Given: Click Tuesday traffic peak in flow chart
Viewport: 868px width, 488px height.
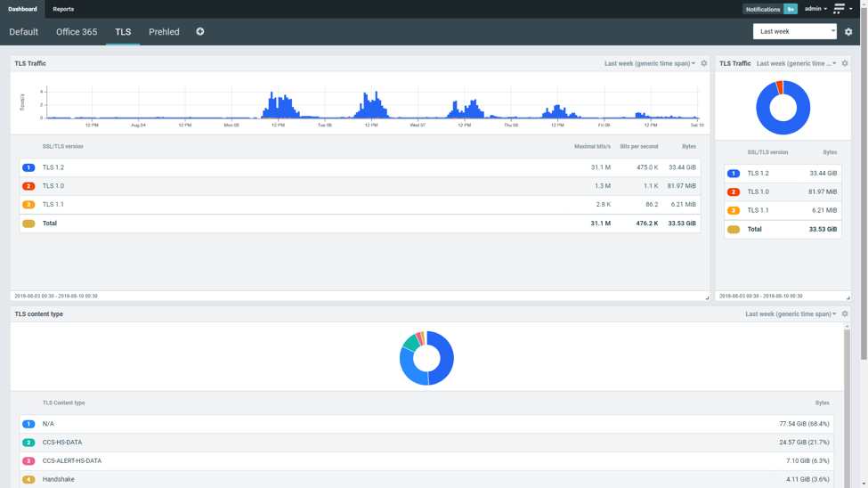Looking at the screenshot, I should click(371, 105).
